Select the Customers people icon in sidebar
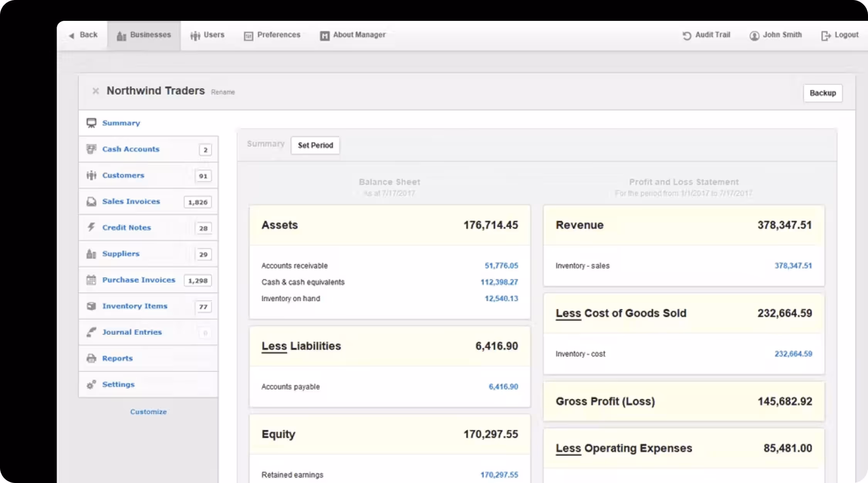This screenshot has height=483, width=868. point(91,175)
